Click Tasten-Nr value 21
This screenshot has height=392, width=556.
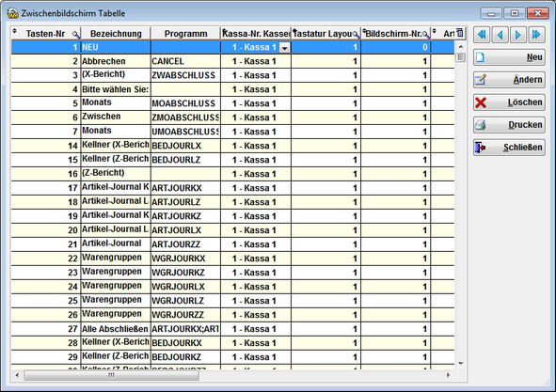pos(46,244)
